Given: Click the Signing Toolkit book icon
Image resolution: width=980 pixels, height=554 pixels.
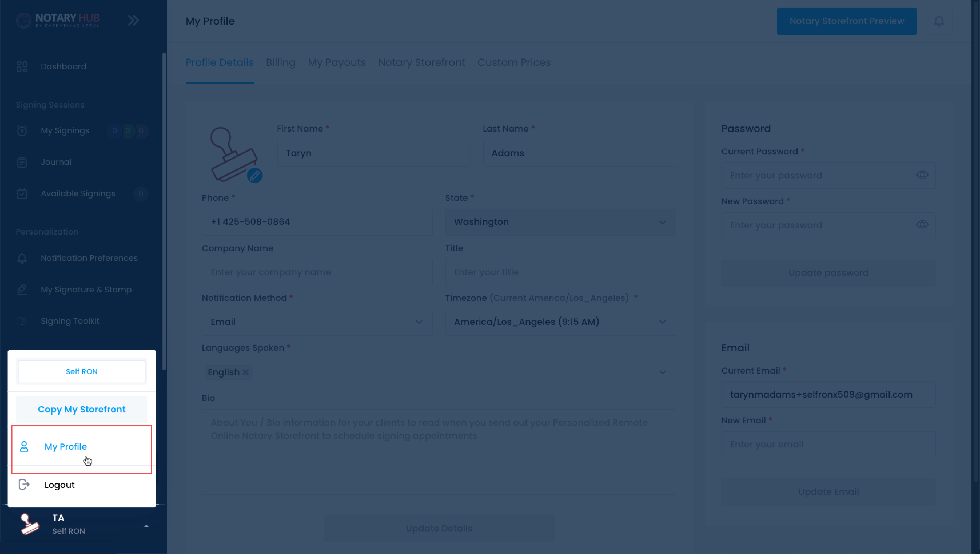Looking at the screenshot, I should click(22, 321).
